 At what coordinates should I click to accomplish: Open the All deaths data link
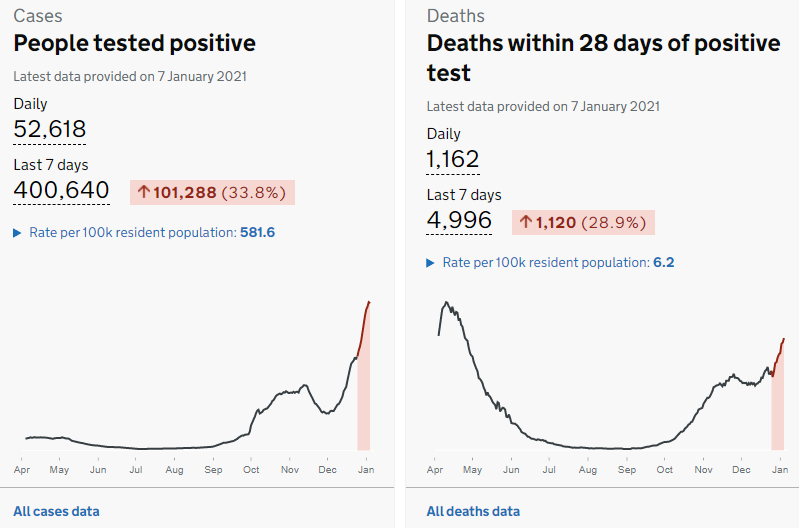pos(473,511)
